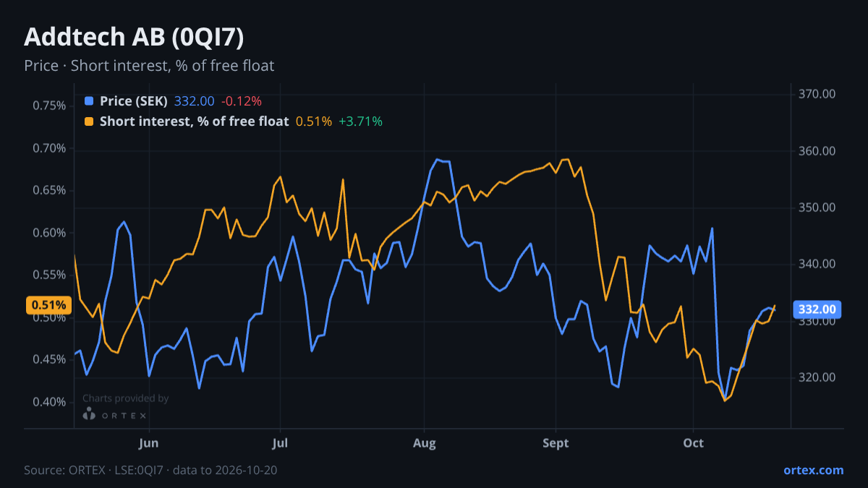The height and width of the screenshot is (488, 868).
Task: Click the subtitle 'Price · Short interest, % of free float'
Action: point(149,66)
